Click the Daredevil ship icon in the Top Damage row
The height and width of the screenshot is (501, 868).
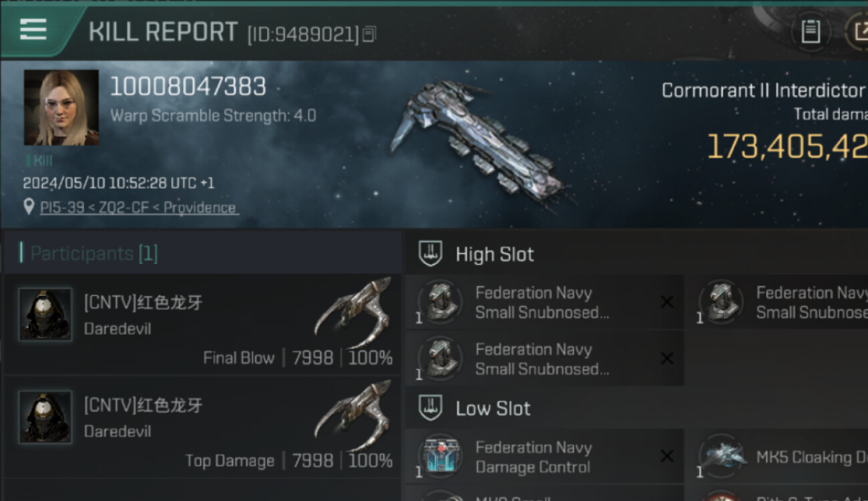click(x=354, y=415)
